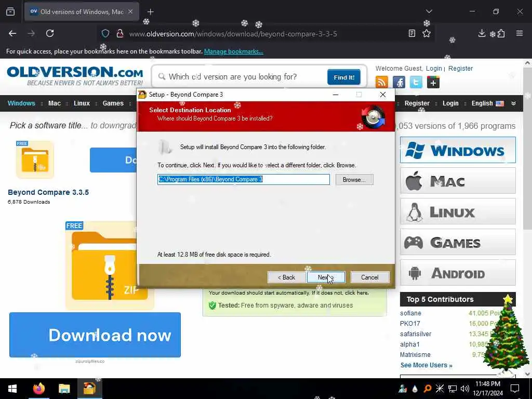Screen dimensions: 532x399
Task: Cancel the Beyond Compare 3 setup
Action: pyautogui.click(x=369, y=277)
